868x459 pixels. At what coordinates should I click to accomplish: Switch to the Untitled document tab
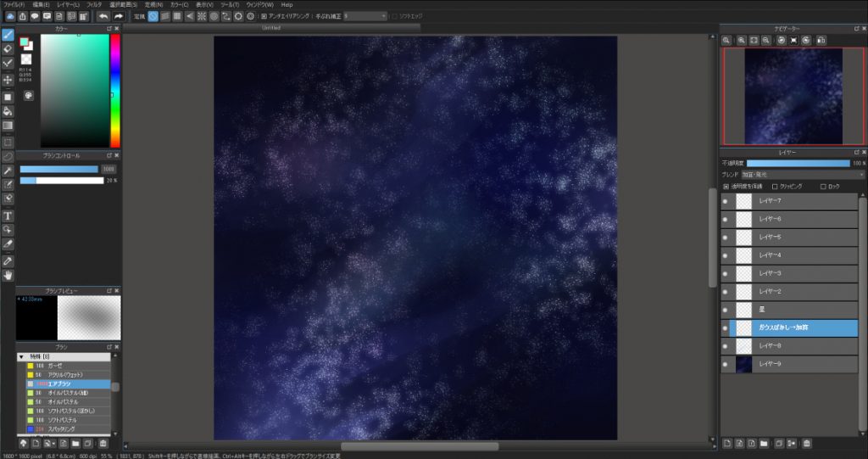click(x=271, y=28)
